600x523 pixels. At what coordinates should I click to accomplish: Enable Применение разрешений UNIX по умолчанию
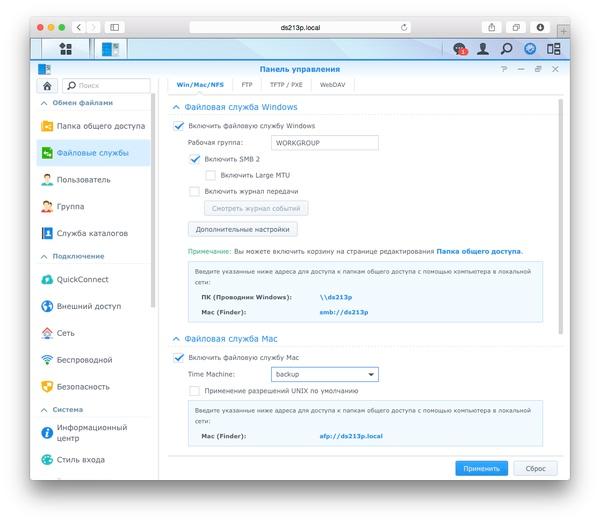[194, 391]
